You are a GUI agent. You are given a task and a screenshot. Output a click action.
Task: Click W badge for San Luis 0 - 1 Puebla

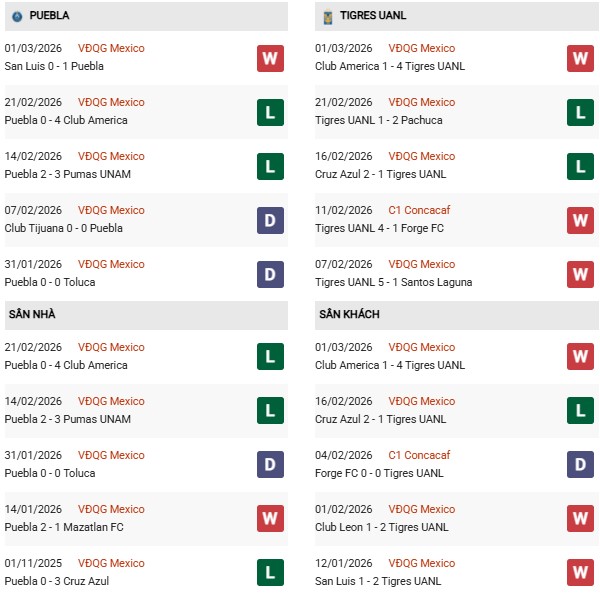pos(270,58)
